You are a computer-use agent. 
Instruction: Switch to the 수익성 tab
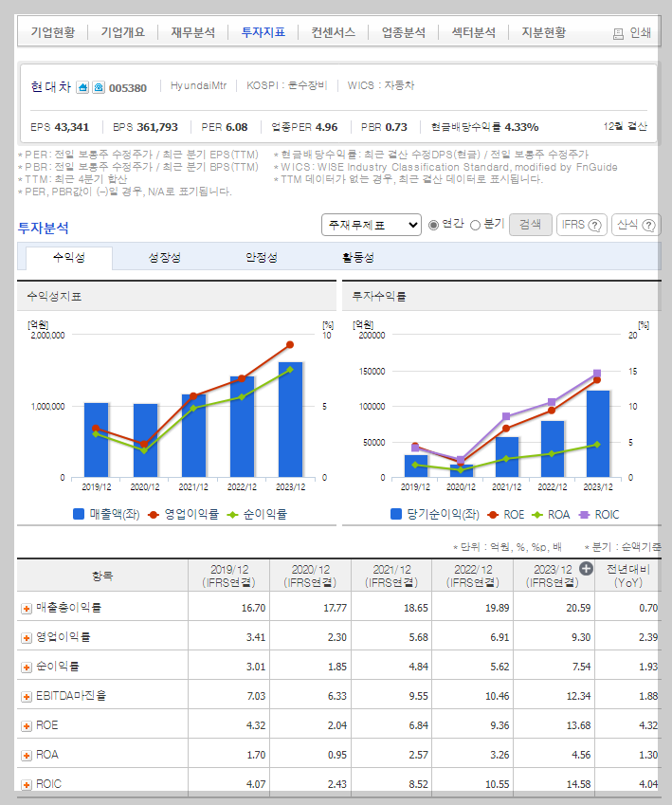click(x=69, y=258)
